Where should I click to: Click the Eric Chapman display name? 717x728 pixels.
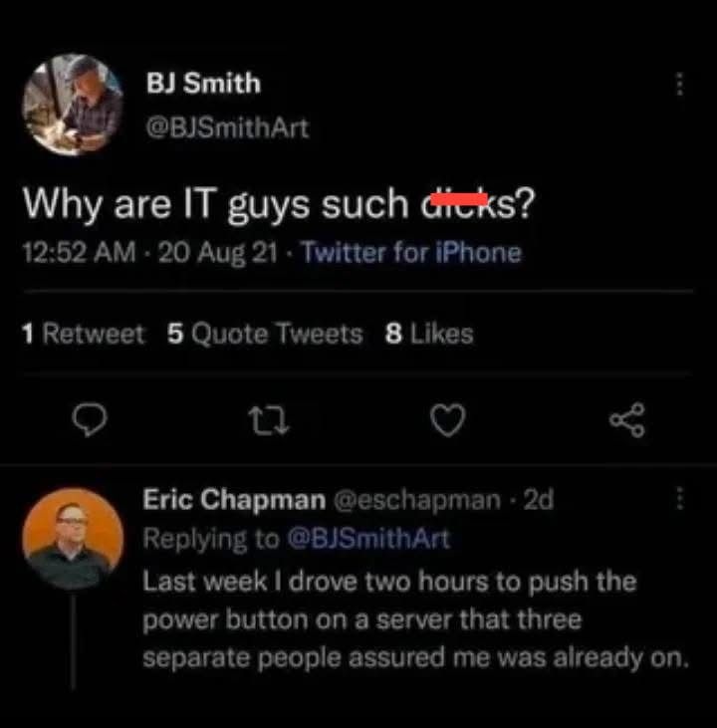click(233, 500)
